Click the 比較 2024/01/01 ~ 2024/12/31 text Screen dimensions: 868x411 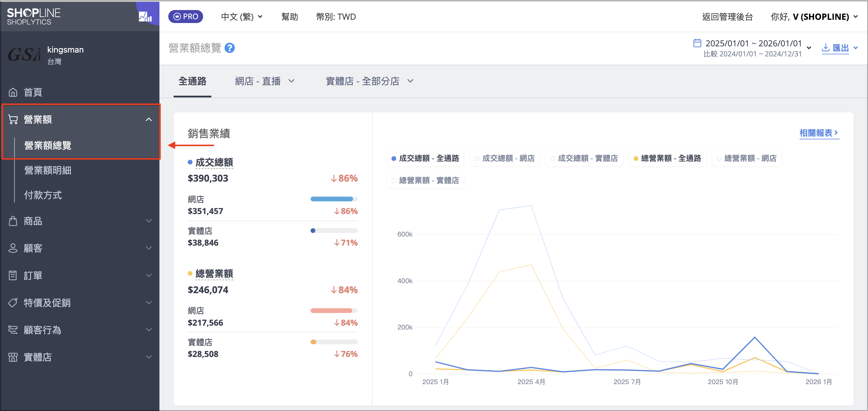click(753, 54)
